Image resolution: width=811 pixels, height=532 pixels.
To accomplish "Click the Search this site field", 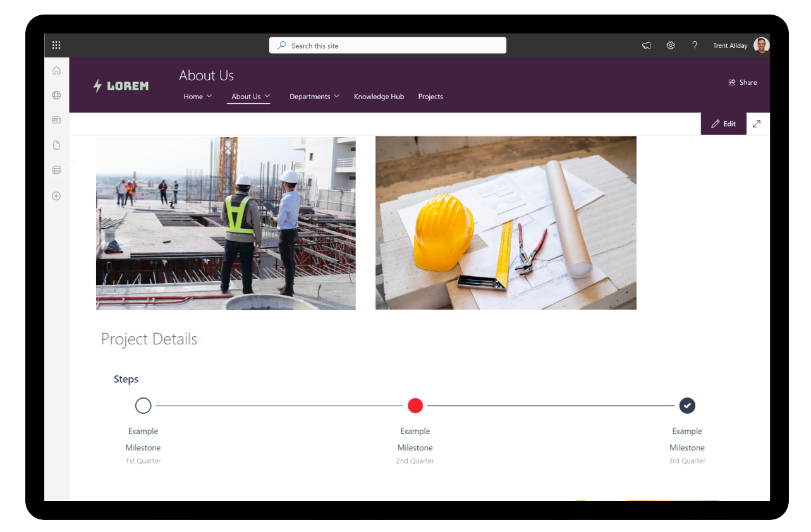I will (x=387, y=45).
